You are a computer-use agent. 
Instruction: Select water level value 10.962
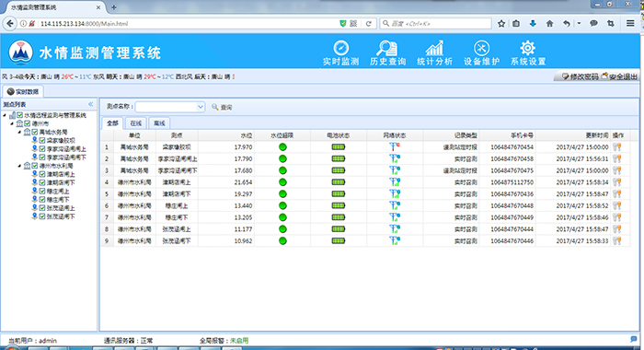(243, 241)
